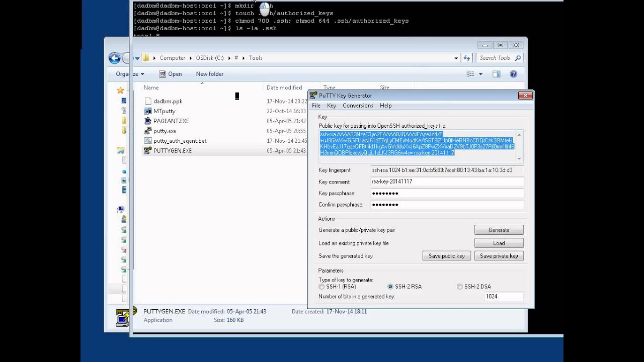Image resolution: width=644 pixels, height=362 pixels.
Task: Click the putty_auth_agent.bat file icon
Action: click(147, 141)
